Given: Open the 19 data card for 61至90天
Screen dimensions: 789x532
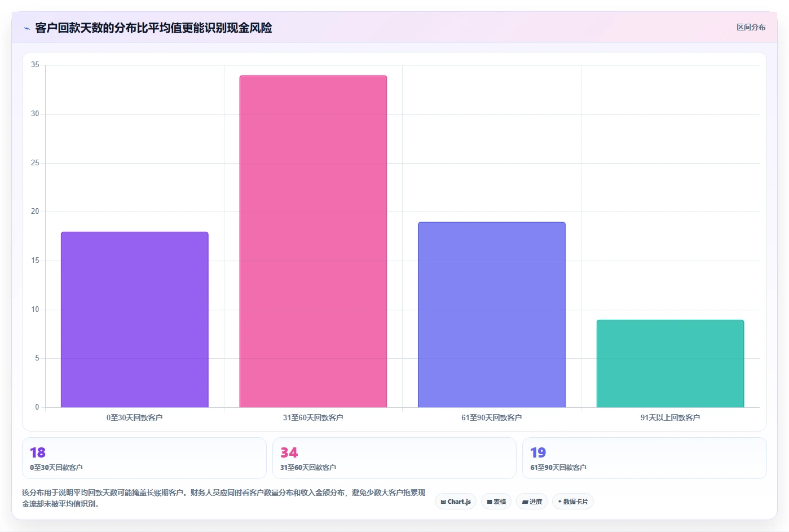Looking at the screenshot, I should (x=645, y=458).
